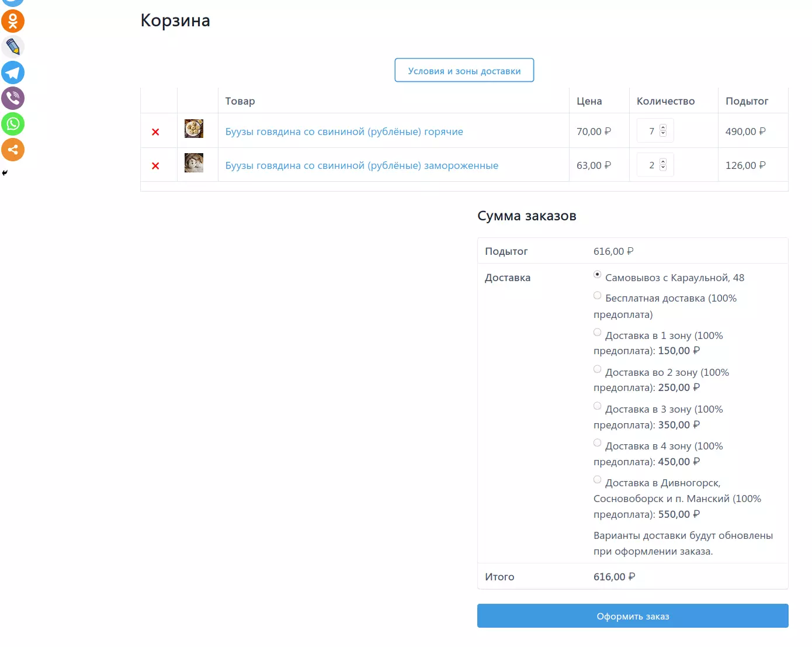812x647 pixels.
Task: Share via the WhatsApp icon
Action: (x=13, y=124)
